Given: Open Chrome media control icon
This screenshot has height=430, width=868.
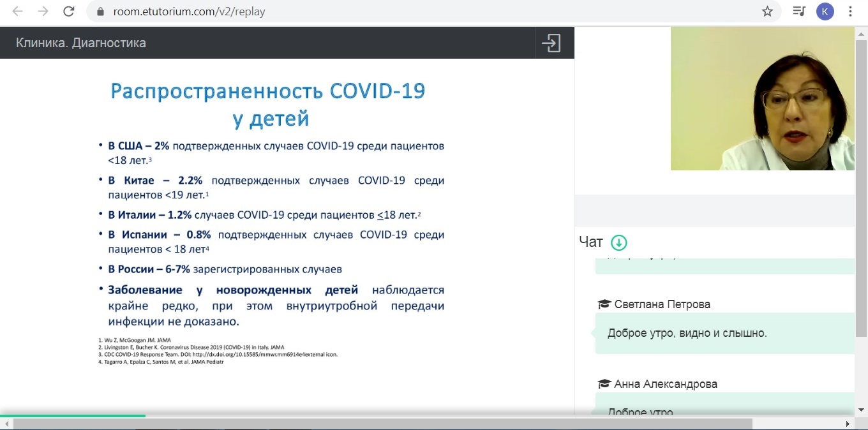Looking at the screenshot, I should [x=798, y=11].
